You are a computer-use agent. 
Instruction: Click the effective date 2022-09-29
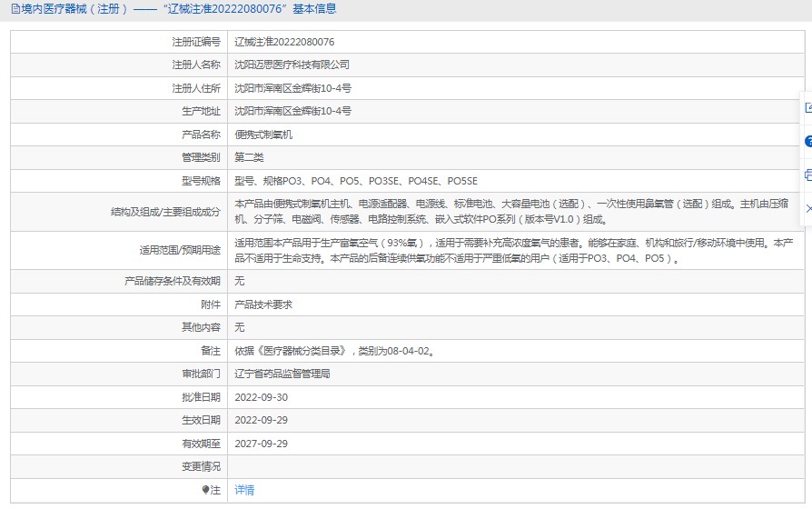click(x=261, y=420)
